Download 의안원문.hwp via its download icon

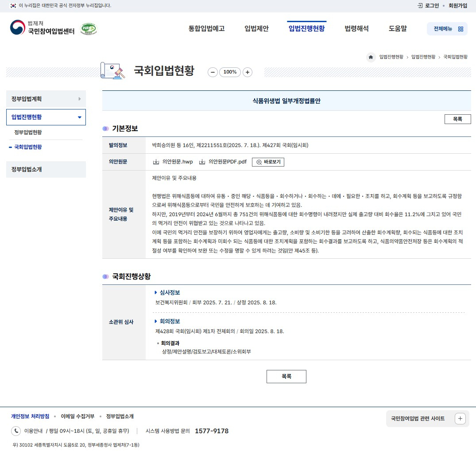(156, 162)
